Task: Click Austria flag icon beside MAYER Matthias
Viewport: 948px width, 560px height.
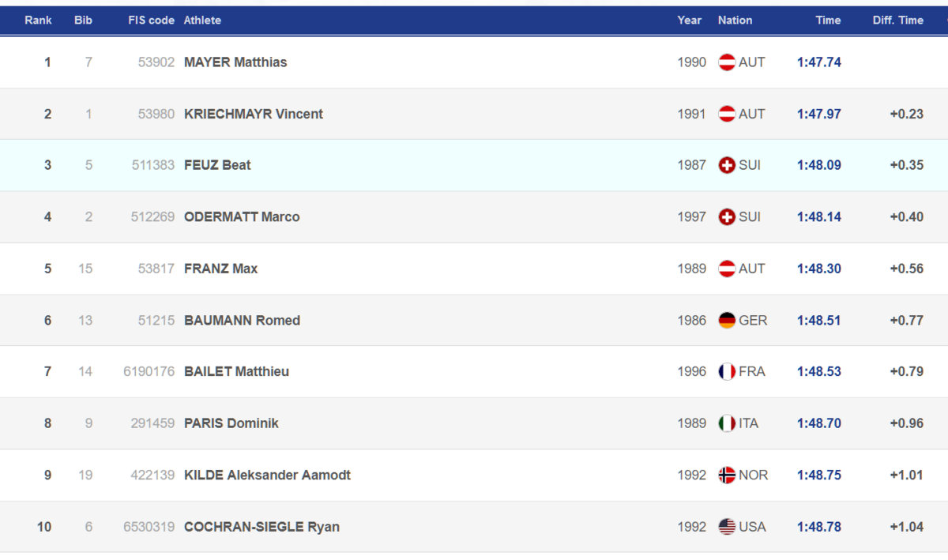Action: point(727,62)
